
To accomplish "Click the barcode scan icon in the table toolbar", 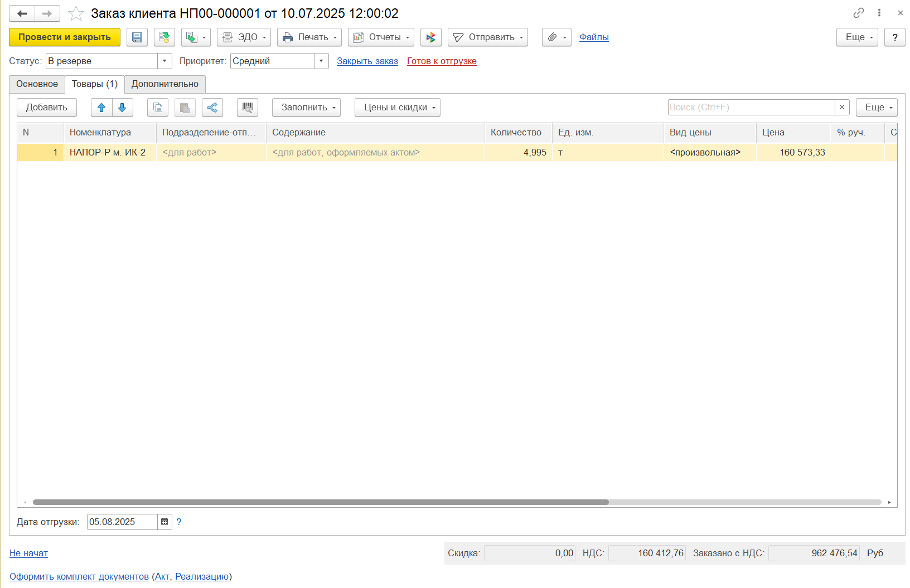I will (x=247, y=108).
